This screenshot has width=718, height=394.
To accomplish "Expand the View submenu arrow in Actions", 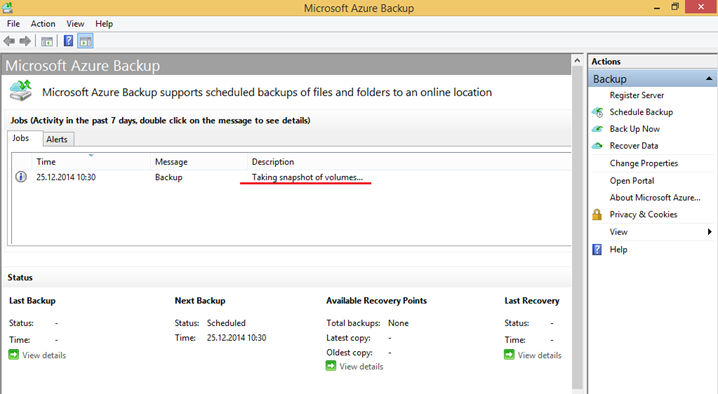I will [709, 232].
